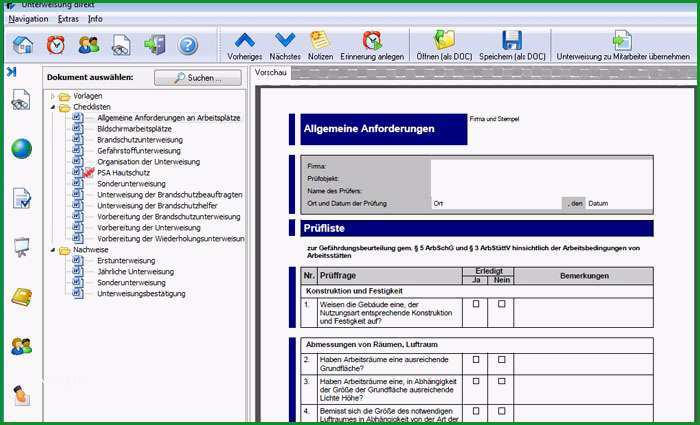Check Nein for question 3
Image resolution: width=700 pixels, height=425 pixels.
point(501,381)
